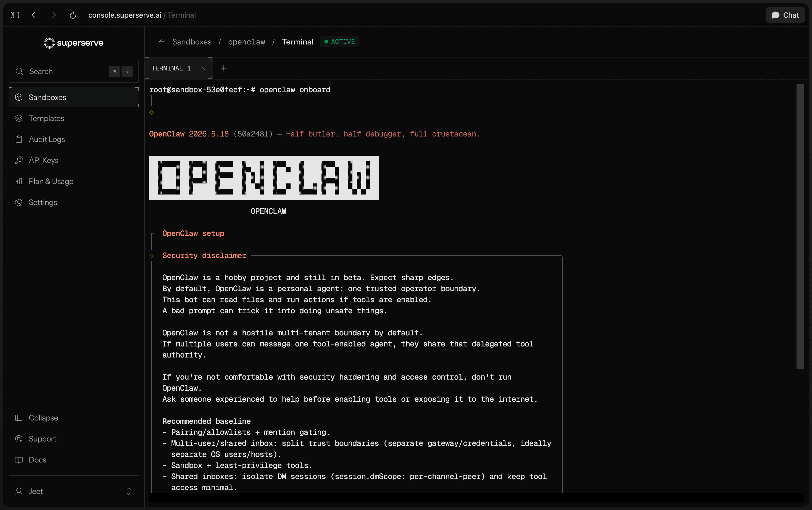
Task: Click the OPENCLAW ASCII banner
Action: [x=264, y=178]
